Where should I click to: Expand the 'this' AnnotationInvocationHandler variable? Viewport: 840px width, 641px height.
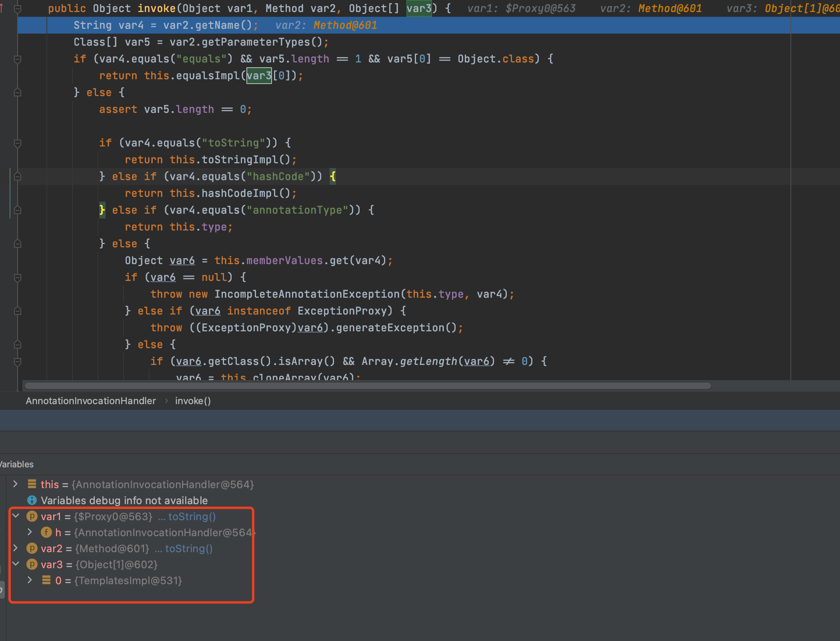15,484
